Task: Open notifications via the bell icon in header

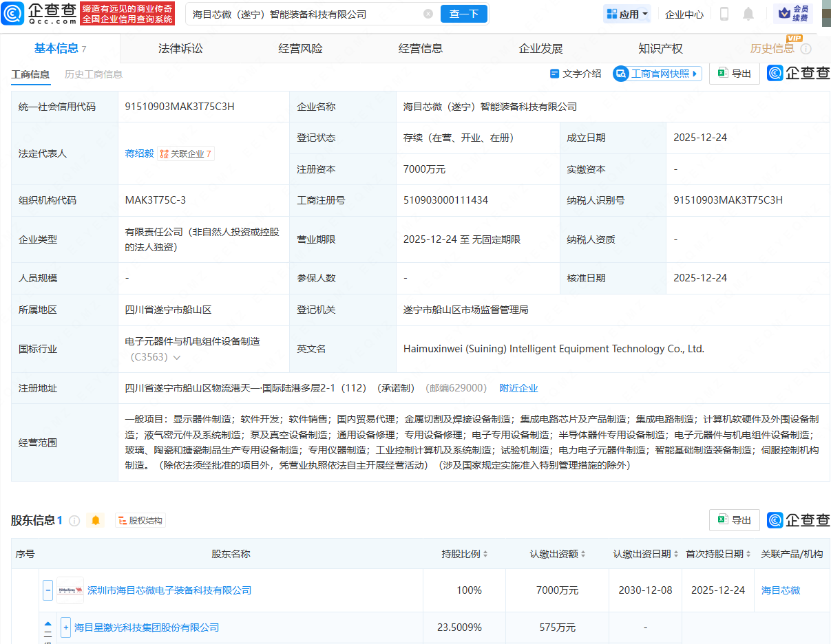Action: (748, 14)
